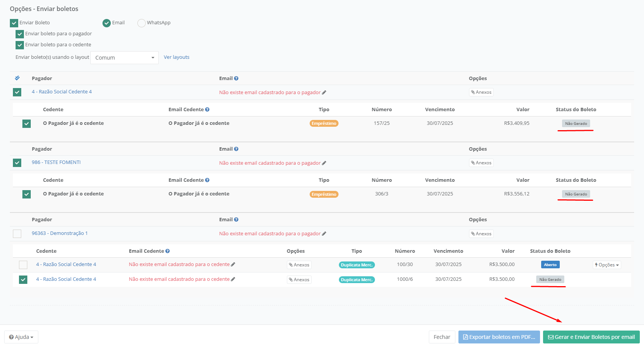The width and height of the screenshot is (644, 348).
Task: Open the Ver layouts link
Action: [176, 57]
